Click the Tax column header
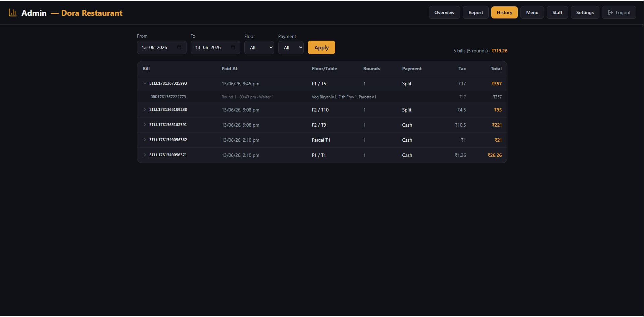Image resolution: width=644 pixels, height=317 pixels. (x=462, y=69)
